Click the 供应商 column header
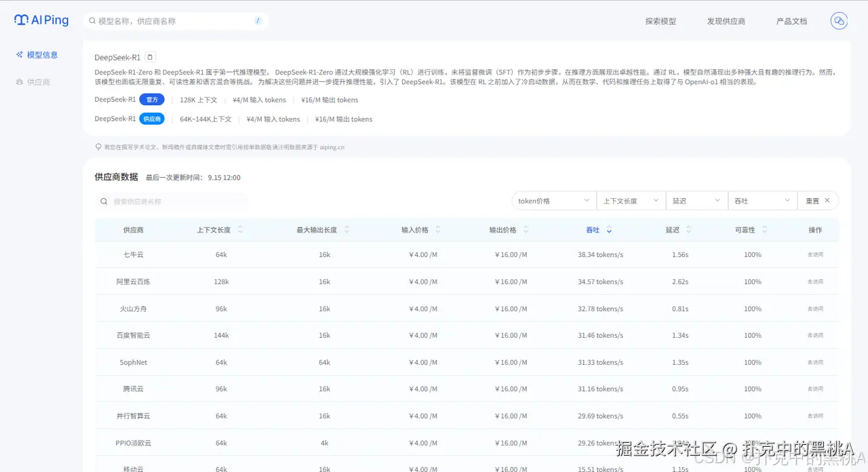868x472 pixels. coord(133,230)
